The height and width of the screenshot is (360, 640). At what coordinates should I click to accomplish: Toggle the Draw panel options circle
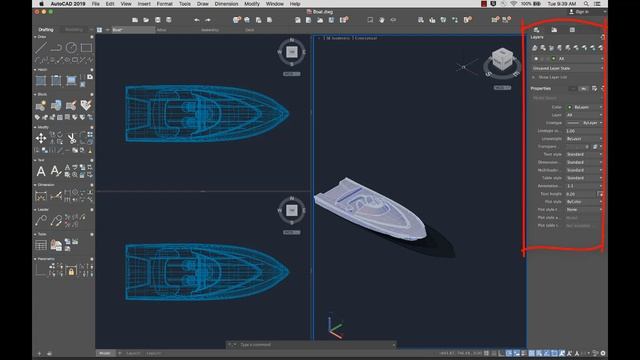click(91, 37)
